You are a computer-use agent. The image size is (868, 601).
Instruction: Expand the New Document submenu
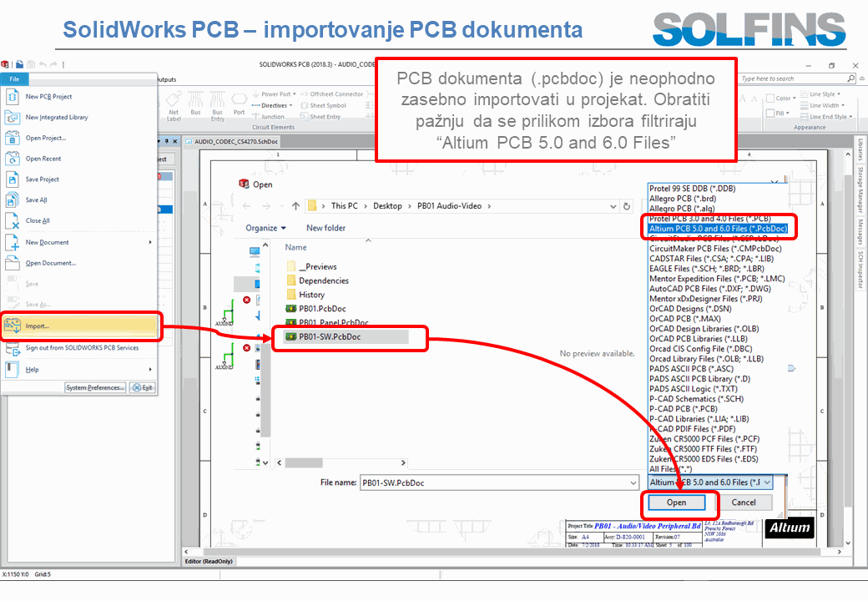click(150, 242)
